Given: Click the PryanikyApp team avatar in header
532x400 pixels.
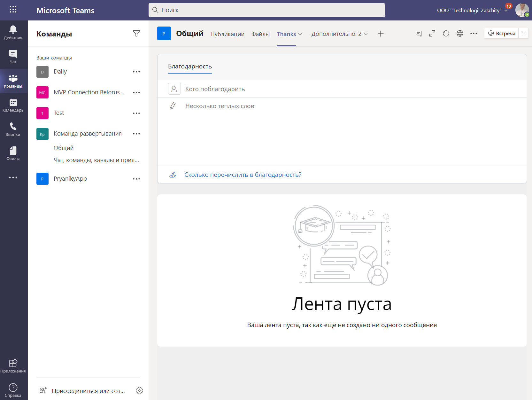Looking at the screenshot, I should 164,34.
